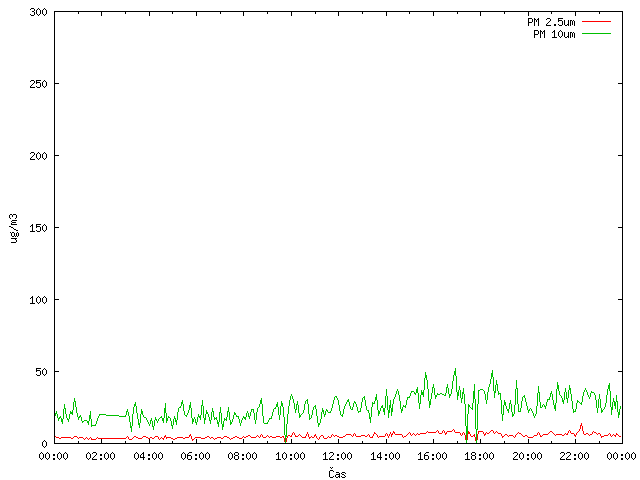
Task: Click the 20:00 time tick label
Action: point(527,456)
